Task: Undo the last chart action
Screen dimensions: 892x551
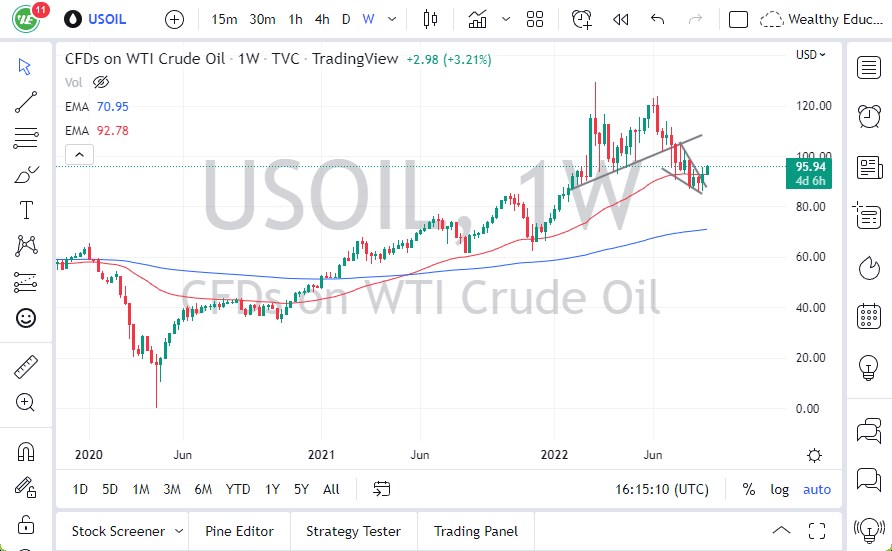Action: point(658,20)
